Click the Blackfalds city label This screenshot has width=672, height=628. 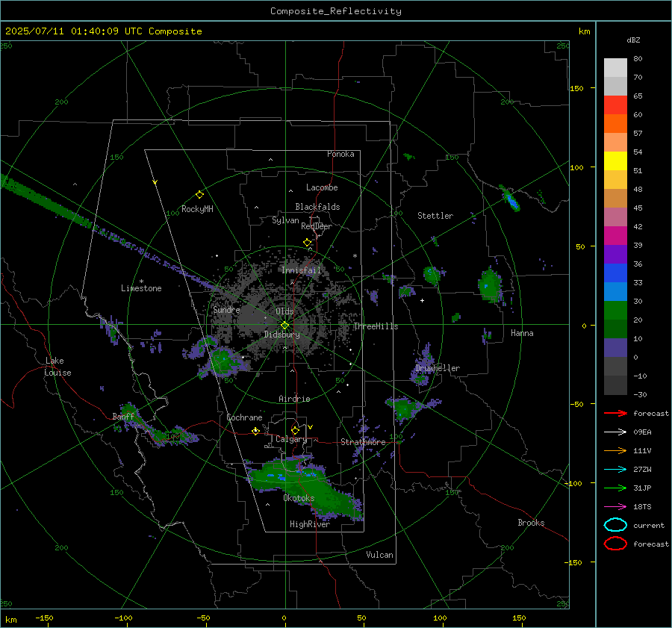317,207
